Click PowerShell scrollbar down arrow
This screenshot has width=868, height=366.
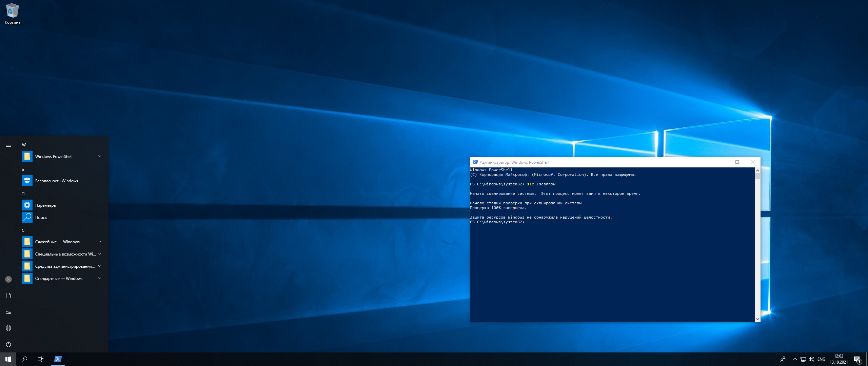click(757, 319)
